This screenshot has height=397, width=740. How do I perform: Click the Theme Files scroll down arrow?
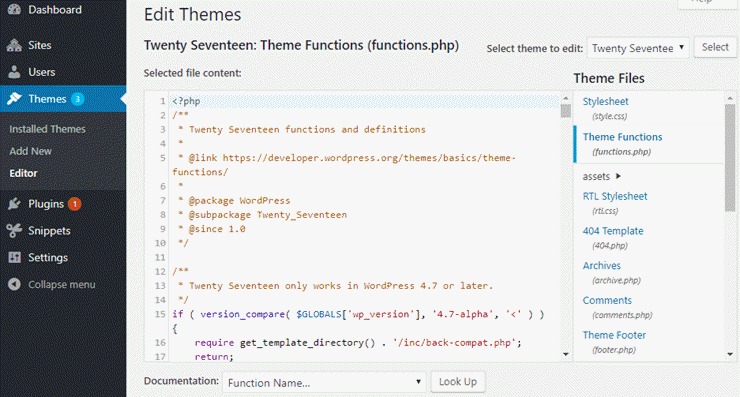pyautogui.click(x=730, y=354)
